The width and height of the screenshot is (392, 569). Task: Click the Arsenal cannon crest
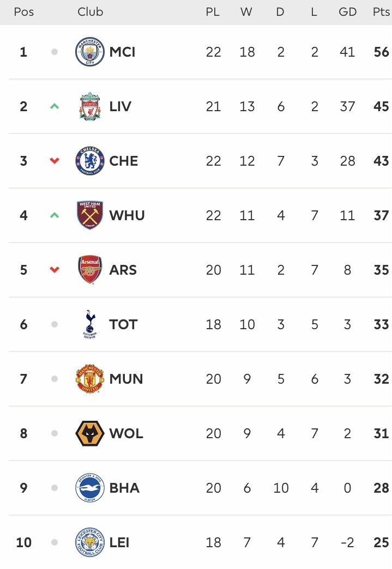pyautogui.click(x=89, y=270)
